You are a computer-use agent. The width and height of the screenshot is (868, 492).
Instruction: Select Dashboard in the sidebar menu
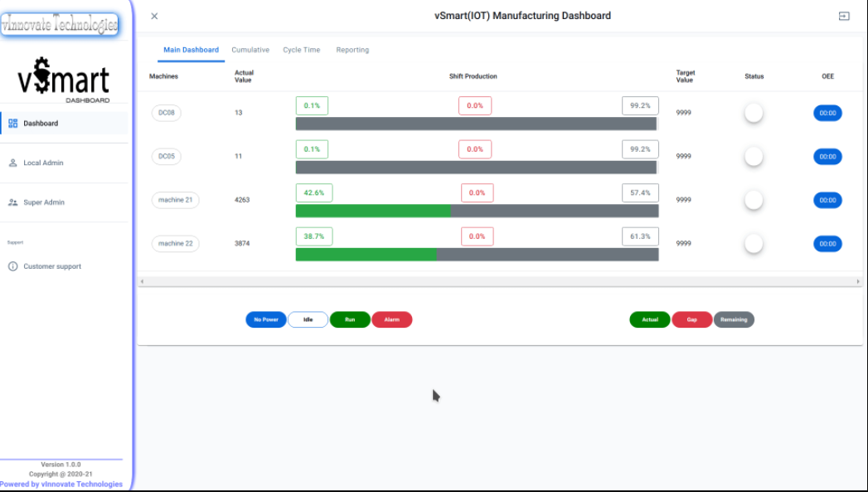point(64,123)
